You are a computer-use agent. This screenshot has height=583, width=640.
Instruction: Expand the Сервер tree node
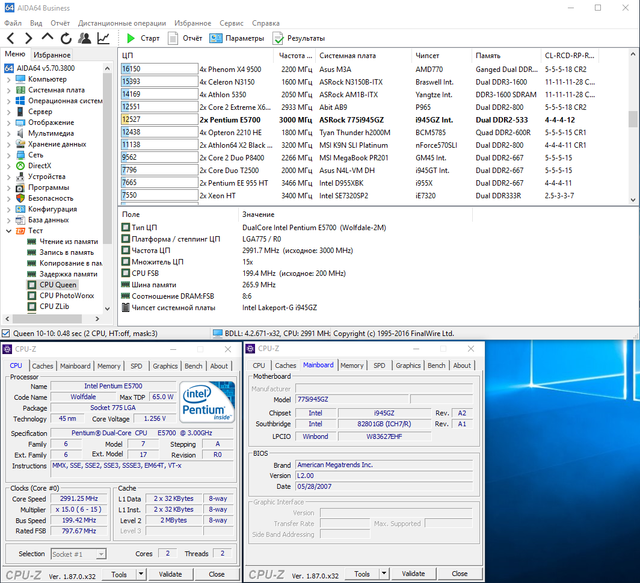[x=9, y=112]
